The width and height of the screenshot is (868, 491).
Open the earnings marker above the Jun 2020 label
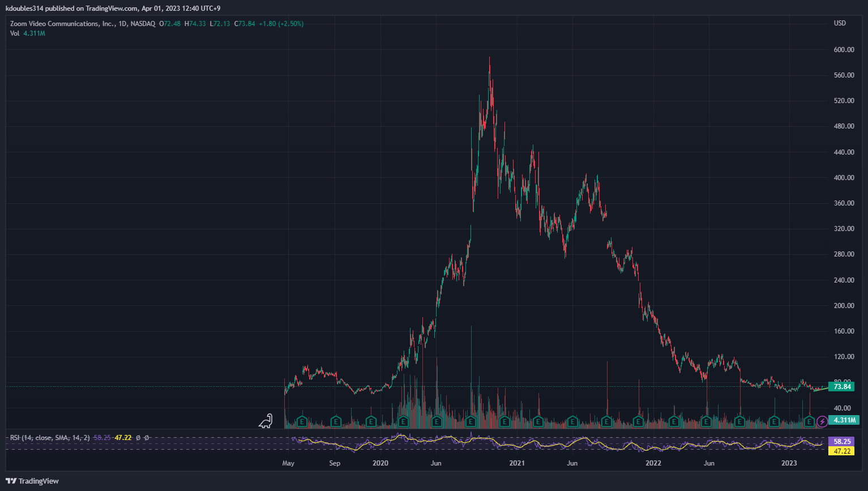(437, 421)
